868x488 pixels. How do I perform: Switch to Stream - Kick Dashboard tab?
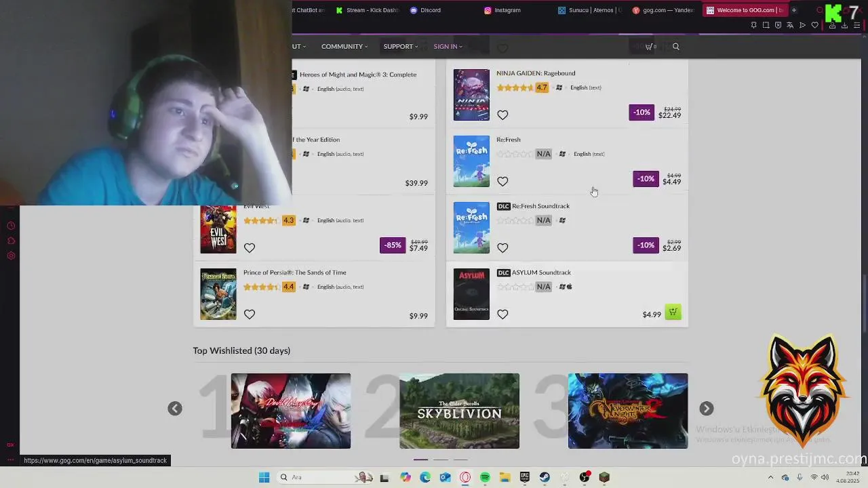pyautogui.click(x=368, y=10)
